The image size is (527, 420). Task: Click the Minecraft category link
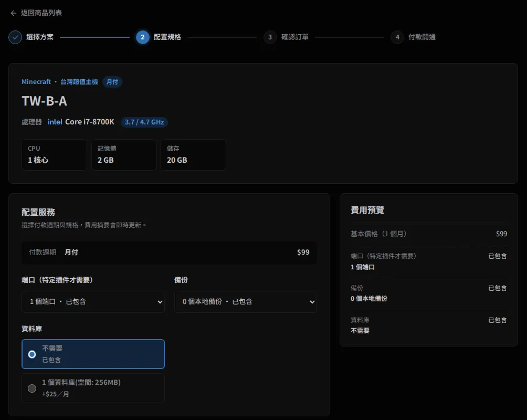point(36,82)
